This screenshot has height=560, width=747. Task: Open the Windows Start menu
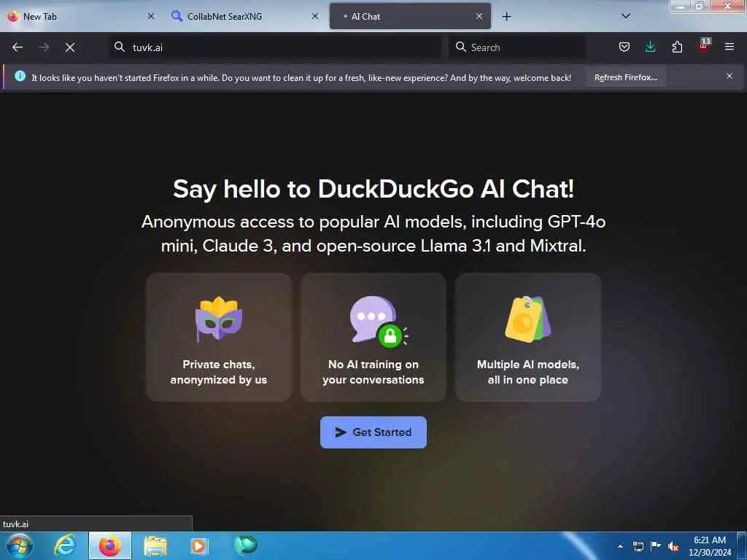[20, 545]
